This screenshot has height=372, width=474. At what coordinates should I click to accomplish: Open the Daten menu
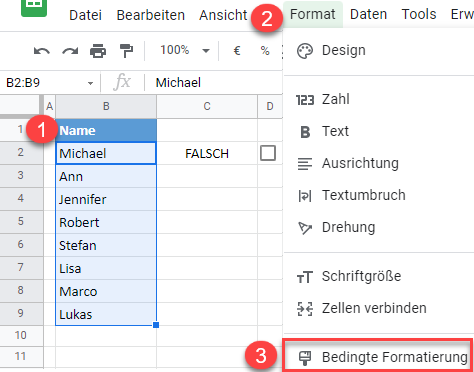368,14
